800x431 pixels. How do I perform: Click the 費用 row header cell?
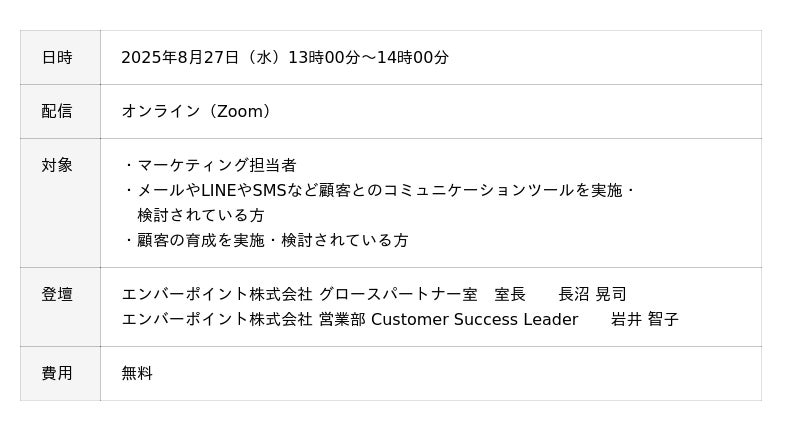(x=57, y=373)
